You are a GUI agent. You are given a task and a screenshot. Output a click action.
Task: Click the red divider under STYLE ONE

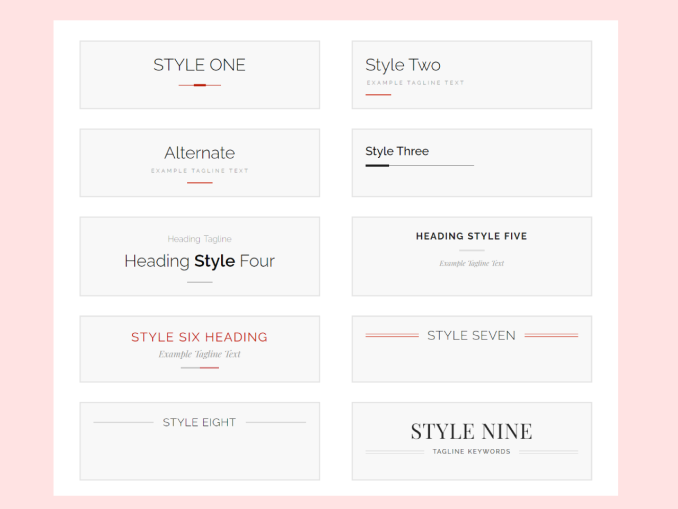199,86
